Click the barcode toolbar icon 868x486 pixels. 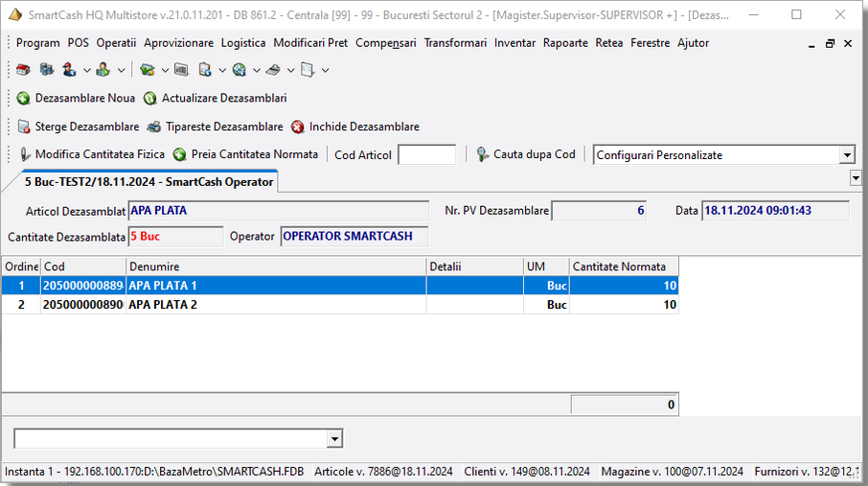point(181,70)
